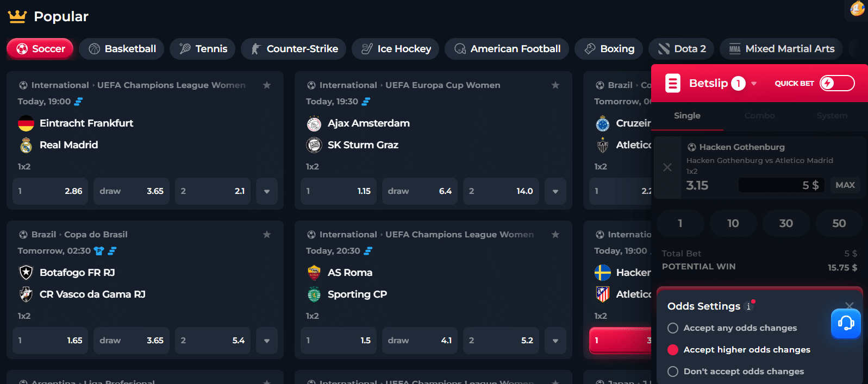The width and height of the screenshot is (868, 384).
Task: Select Accept any odds changes option
Action: tap(673, 328)
